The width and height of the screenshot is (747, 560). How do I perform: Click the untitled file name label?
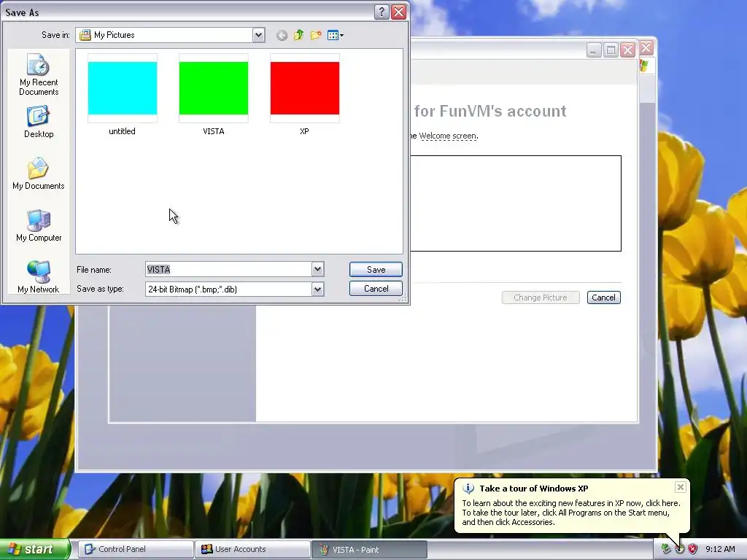[122, 131]
